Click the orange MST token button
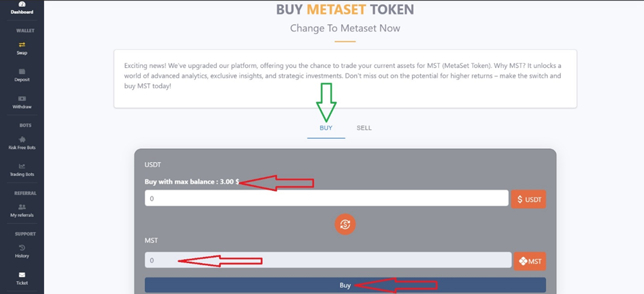The width and height of the screenshot is (644, 294). tap(530, 261)
